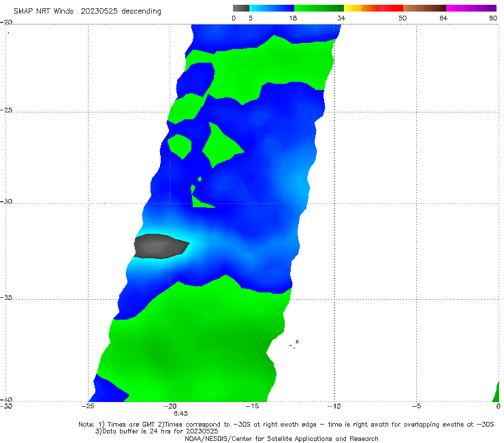Click the latitude label '-25' on the left axis
Viewport: 504px width, 443px height.
(x=6, y=110)
